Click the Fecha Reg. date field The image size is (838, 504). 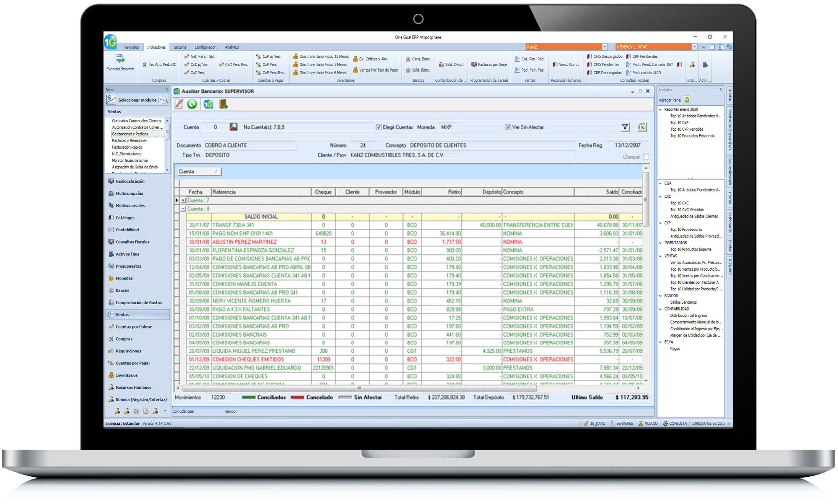coord(627,145)
